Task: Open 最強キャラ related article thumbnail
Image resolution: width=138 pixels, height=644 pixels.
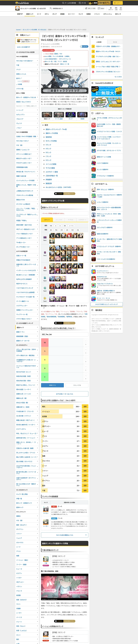Action: click(47, 115)
